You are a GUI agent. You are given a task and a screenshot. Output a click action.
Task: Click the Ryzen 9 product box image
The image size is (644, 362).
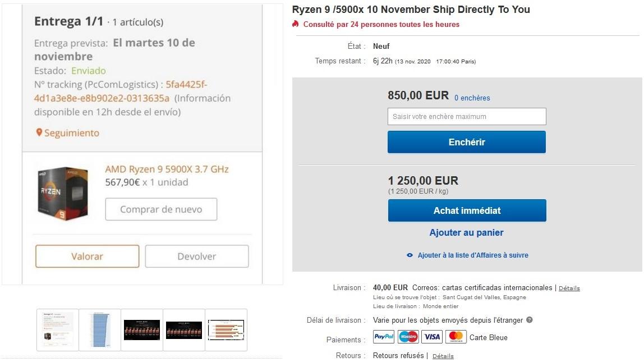point(62,193)
